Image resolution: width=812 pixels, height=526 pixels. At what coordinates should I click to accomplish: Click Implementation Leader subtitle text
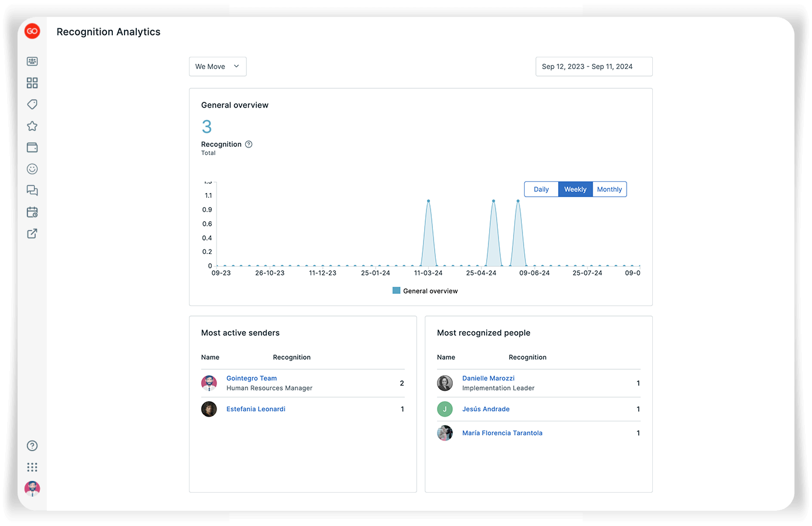(x=498, y=388)
